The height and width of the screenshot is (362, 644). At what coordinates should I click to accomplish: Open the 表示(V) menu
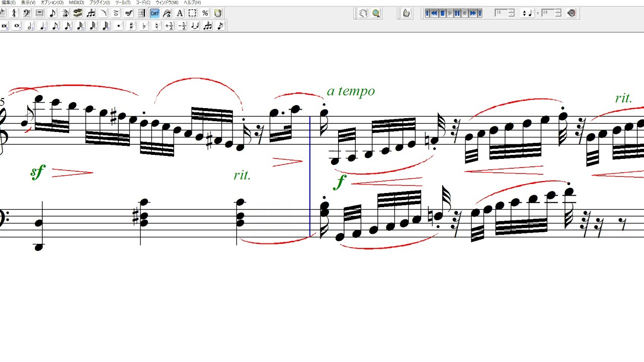tap(28, 3)
